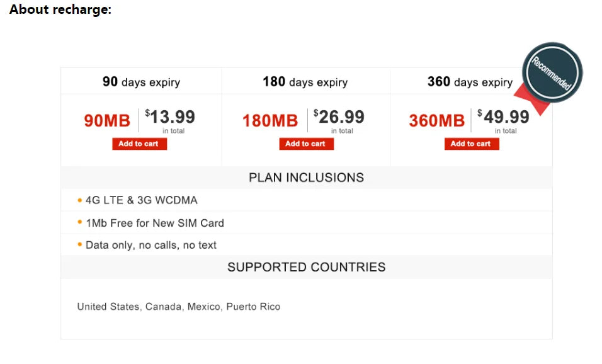Click the red 180MB data label
602x364 pixels.
(270, 120)
